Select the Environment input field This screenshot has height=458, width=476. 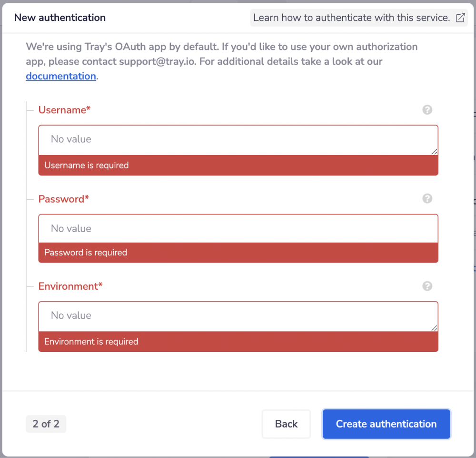238,315
